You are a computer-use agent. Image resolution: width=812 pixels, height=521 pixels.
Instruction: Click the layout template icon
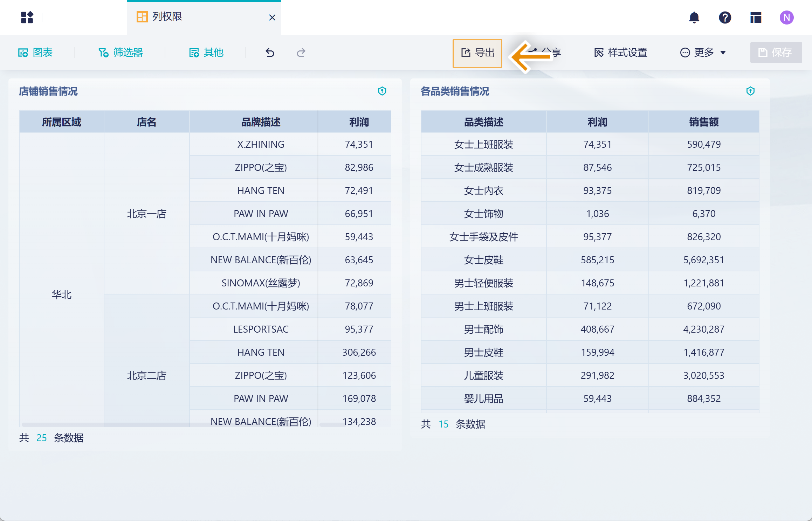pos(756,17)
